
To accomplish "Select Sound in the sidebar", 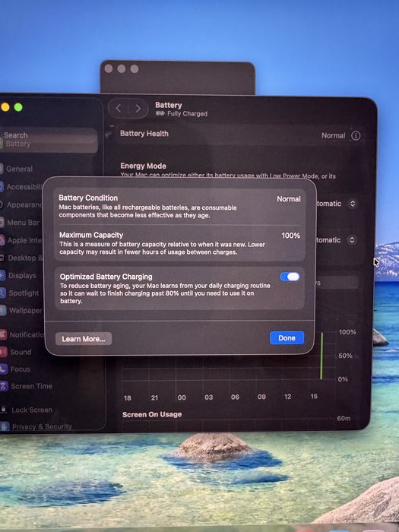I will point(16,352).
